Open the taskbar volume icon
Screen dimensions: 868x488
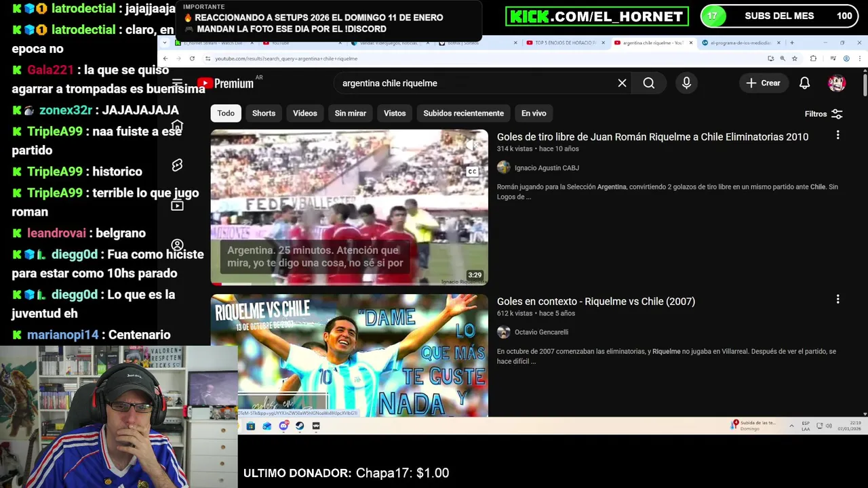(x=829, y=426)
